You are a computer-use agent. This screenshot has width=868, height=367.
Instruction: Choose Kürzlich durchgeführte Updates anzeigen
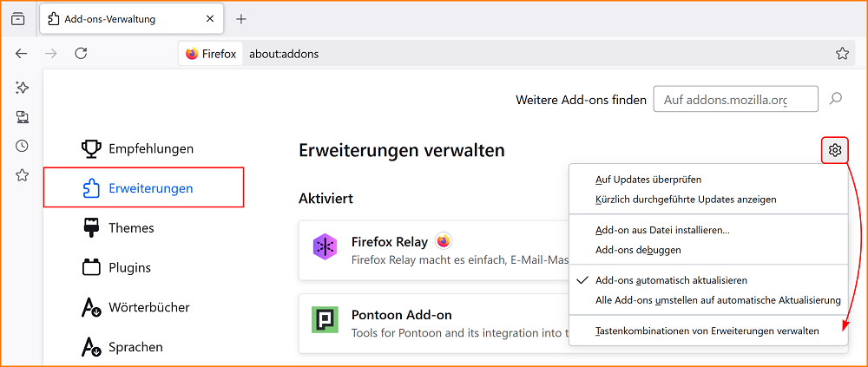coord(708,200)
